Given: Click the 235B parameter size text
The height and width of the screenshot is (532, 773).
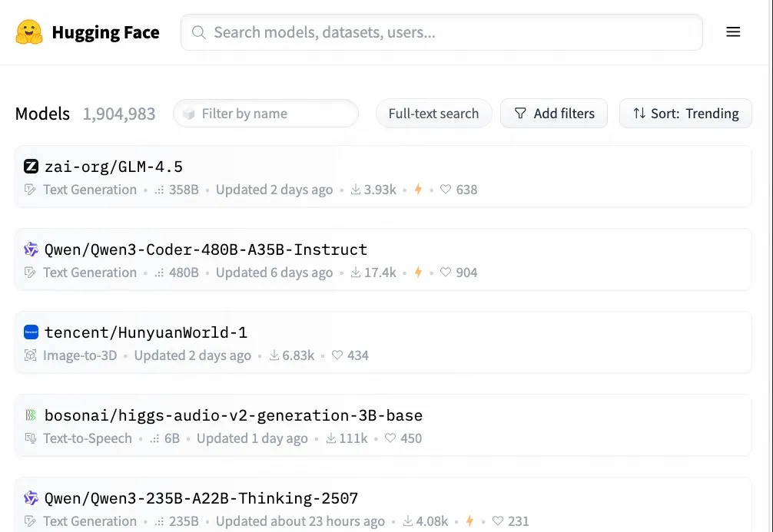Looking at the screenshot, I should coord(184,521).
